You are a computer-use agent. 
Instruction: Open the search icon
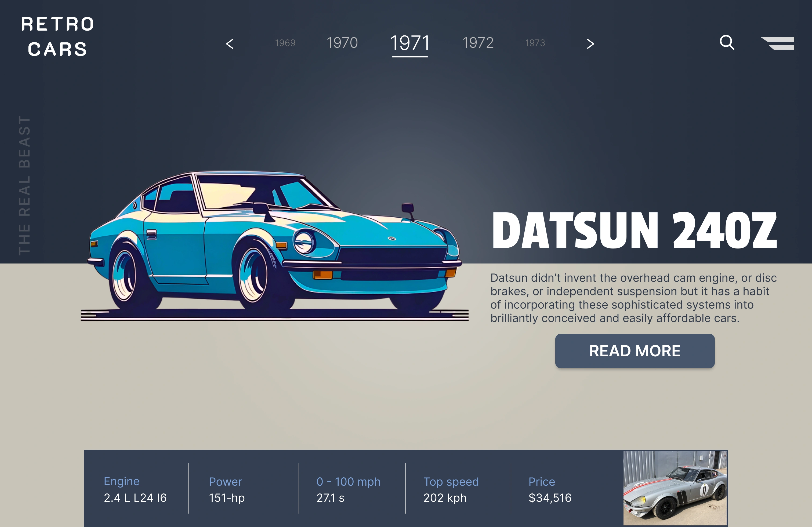727,42
